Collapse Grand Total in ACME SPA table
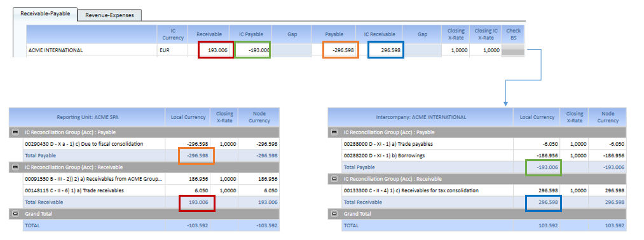 pyautogui.click(x=16, y=214)
